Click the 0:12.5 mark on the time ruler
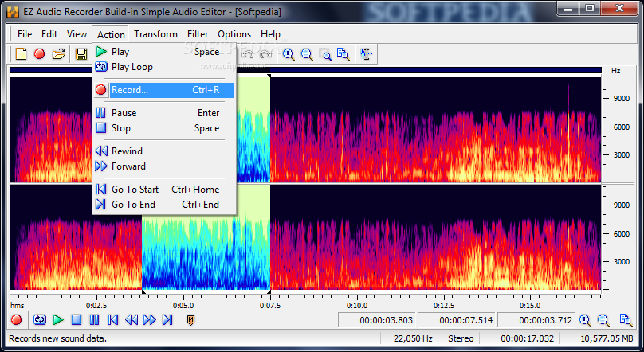This screenshot has height=352, width=644. tap(444, 306)
